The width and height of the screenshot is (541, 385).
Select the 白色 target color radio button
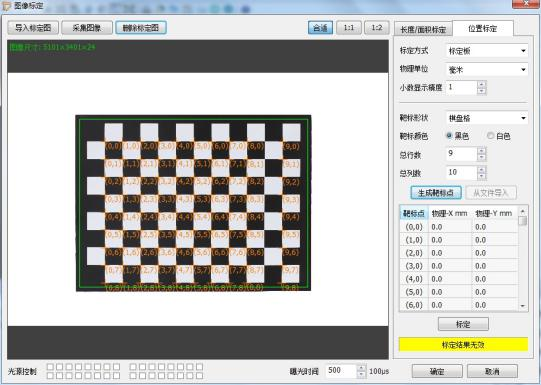coord(490,136)
